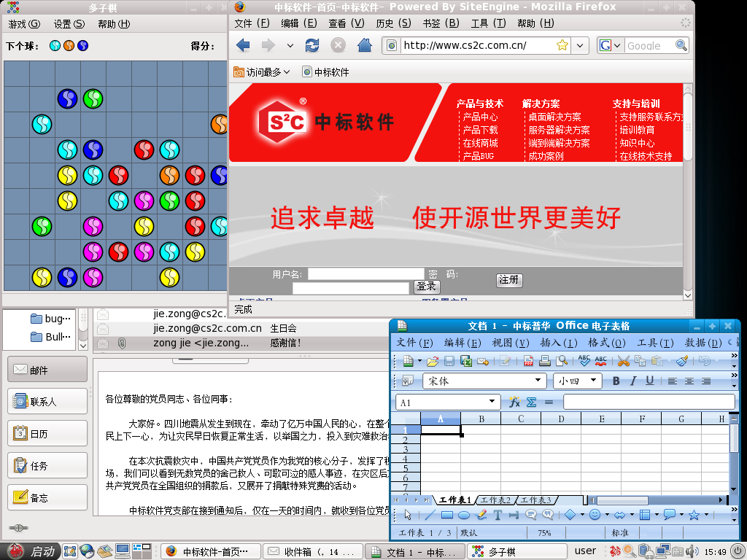747x560 pixels.
Task: Click the 用户名 input field on the webpage
Action: 365,273
